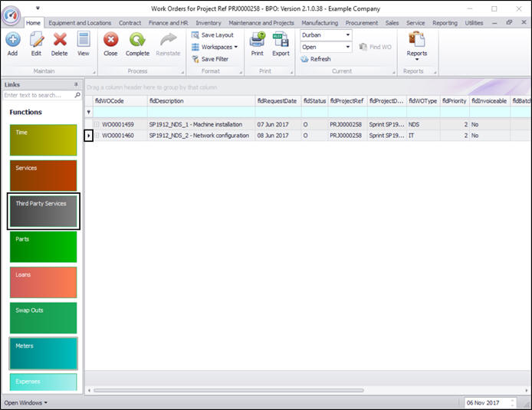532x410 pixels.
Task: Sort by fldDescription column header
Action: coord(201,100)
